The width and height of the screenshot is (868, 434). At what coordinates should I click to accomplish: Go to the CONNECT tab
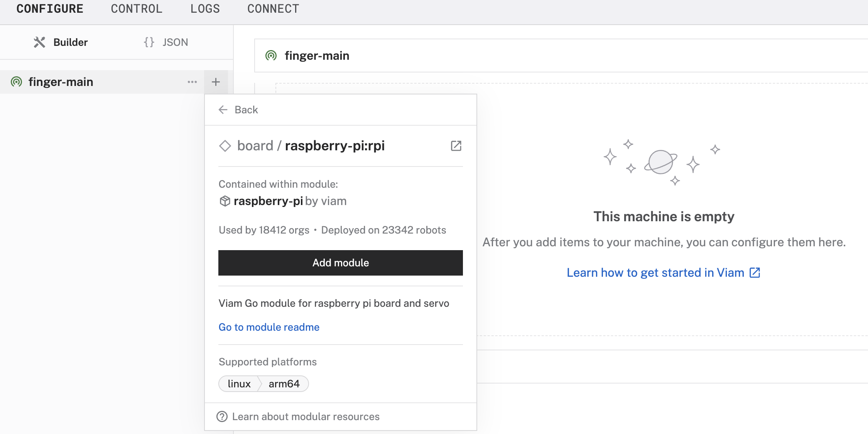[x=273, y=9]
